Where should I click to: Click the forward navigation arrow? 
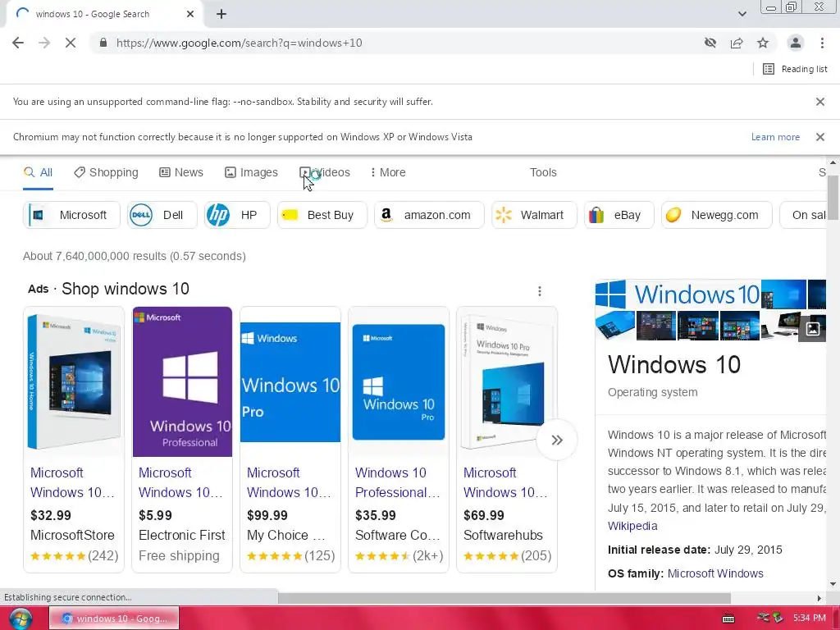44,43
